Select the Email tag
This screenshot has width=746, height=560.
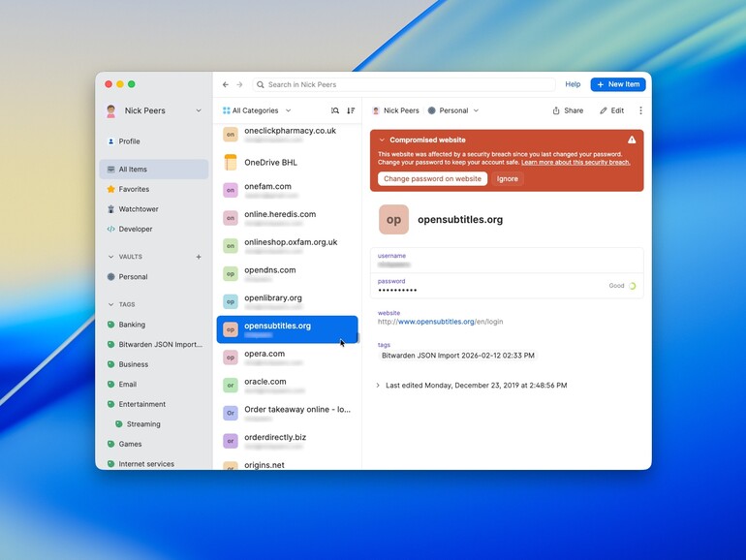coord(154,385)
